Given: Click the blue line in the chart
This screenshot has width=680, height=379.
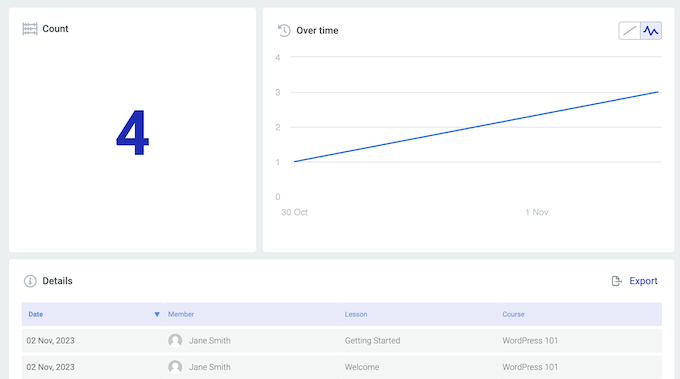Looking at the screenshot, I should click(476, 127).
